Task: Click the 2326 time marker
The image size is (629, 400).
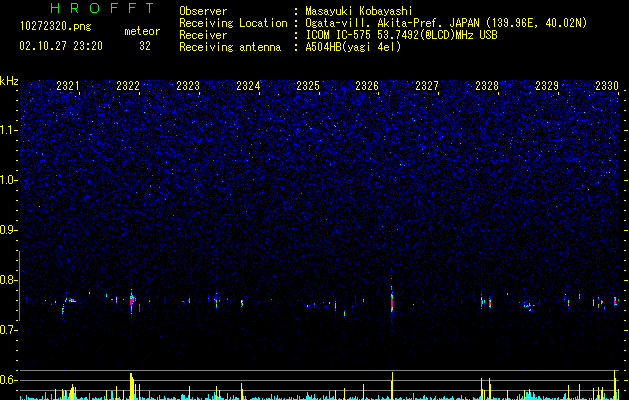Action: tap(367, 85)
